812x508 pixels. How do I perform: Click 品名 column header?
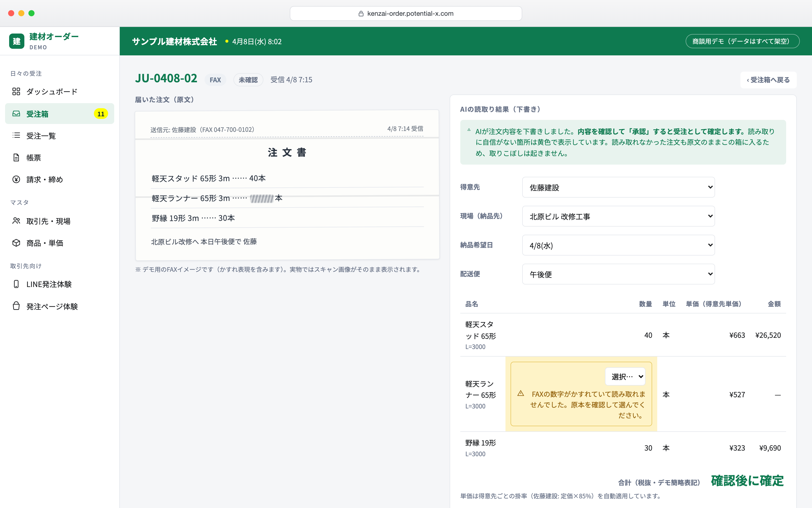click(x=471, y=304)
